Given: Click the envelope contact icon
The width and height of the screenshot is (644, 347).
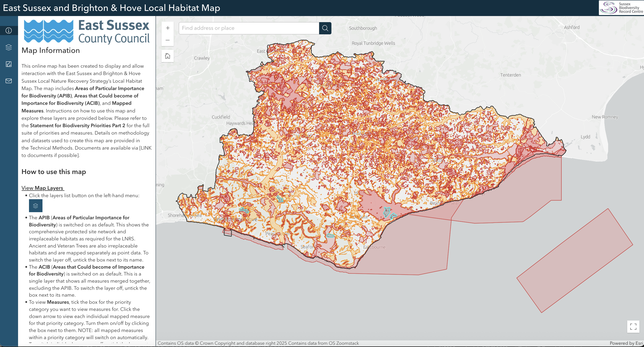Looking at the screenshot, I should [9, 81].
